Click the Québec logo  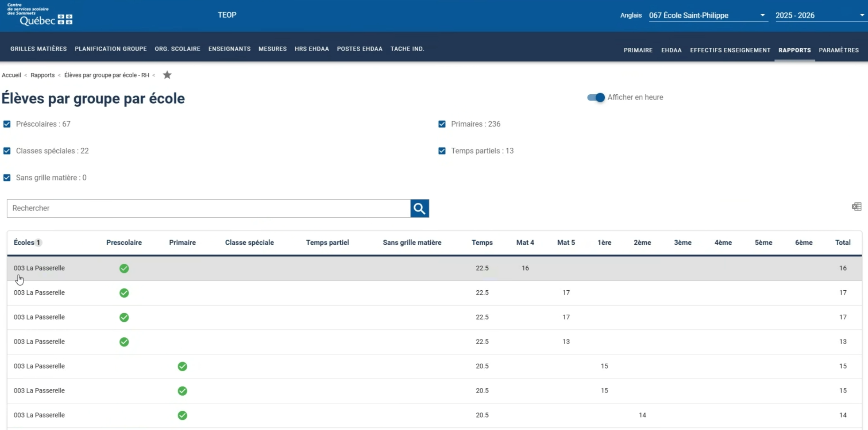coord(40,15)
